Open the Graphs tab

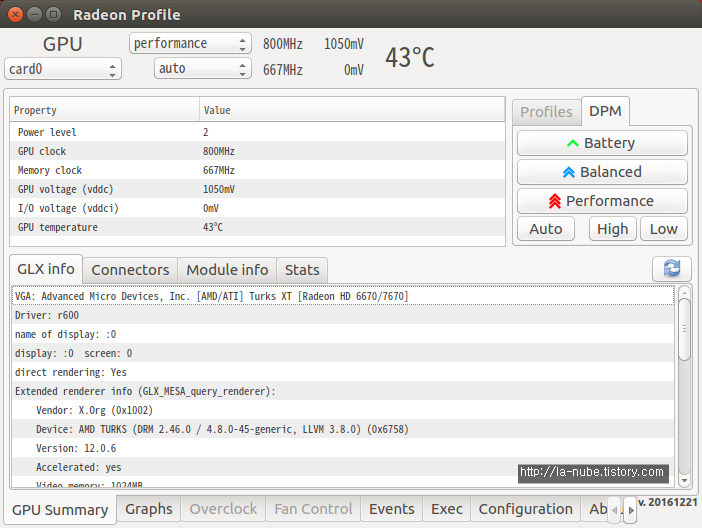tap(149, 509)
